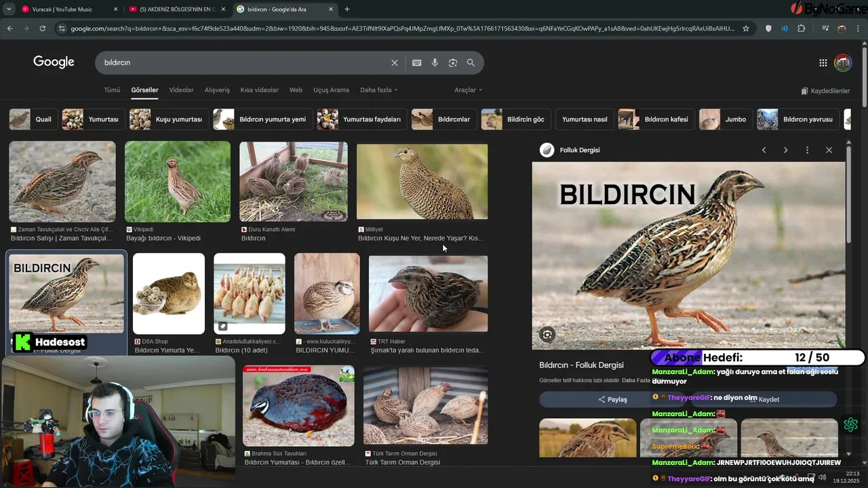The width and height of the screenshot is (868, 488).
Task: Open the Folluk Dergisi source header
Action: point(570,150)
